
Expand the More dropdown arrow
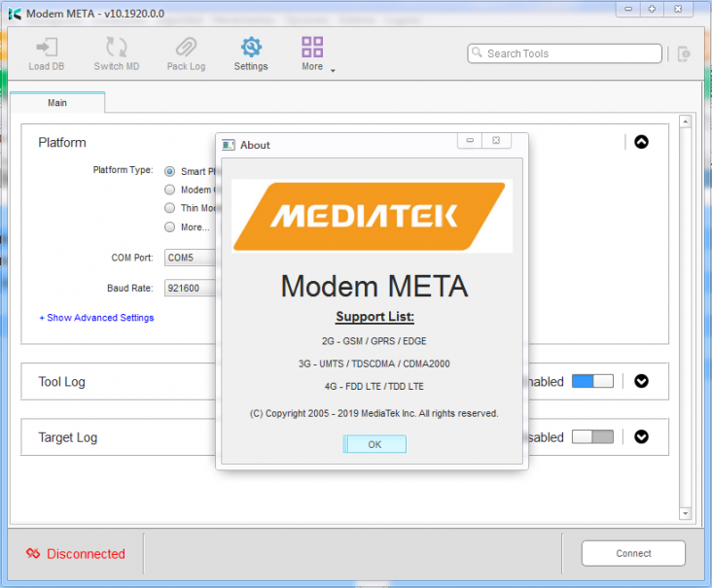[x=333, y=71]
